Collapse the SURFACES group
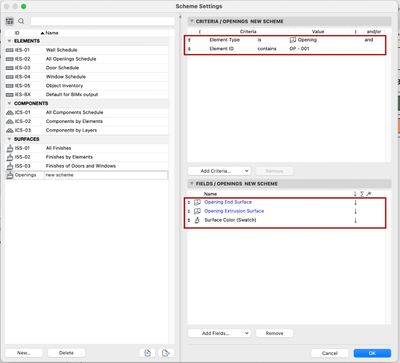This screenshot has height=363, width=400. pyautogui.click(x=9, y=139)
